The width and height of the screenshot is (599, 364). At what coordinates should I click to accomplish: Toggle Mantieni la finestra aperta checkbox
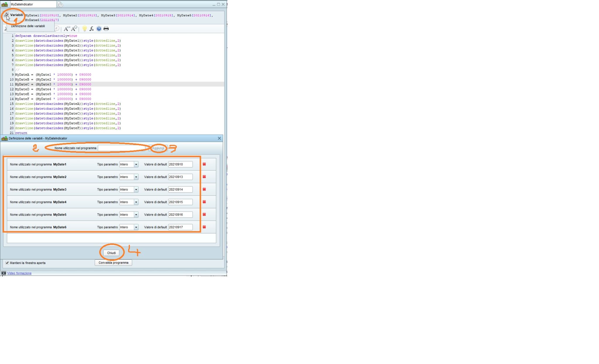[7, 263]
